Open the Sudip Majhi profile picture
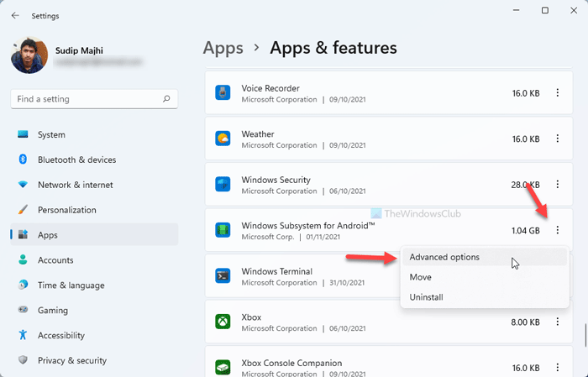This screenshot has height=377, width=588. click(29, 55)
